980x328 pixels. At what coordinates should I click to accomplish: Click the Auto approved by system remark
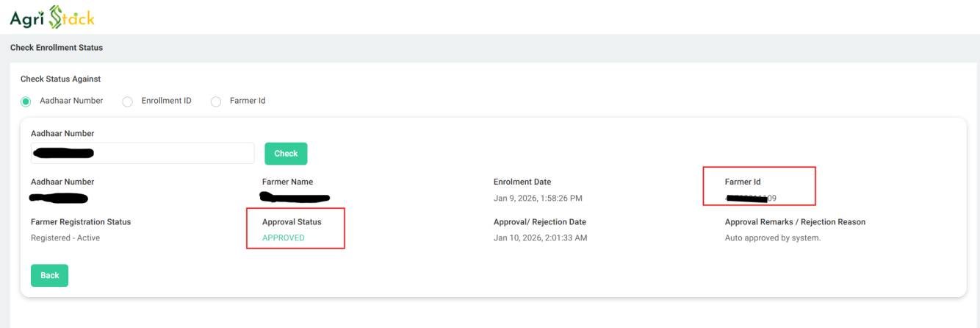click(x=772, y=238)
